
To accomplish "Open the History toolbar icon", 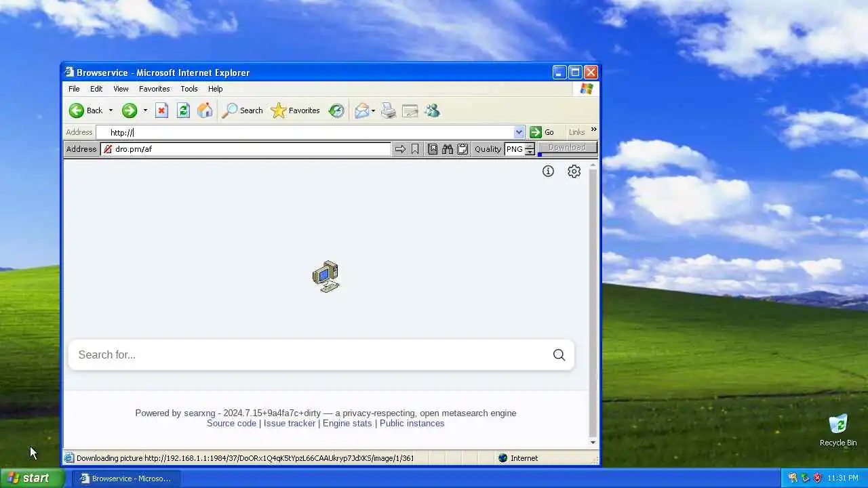I will pos(336,110).
